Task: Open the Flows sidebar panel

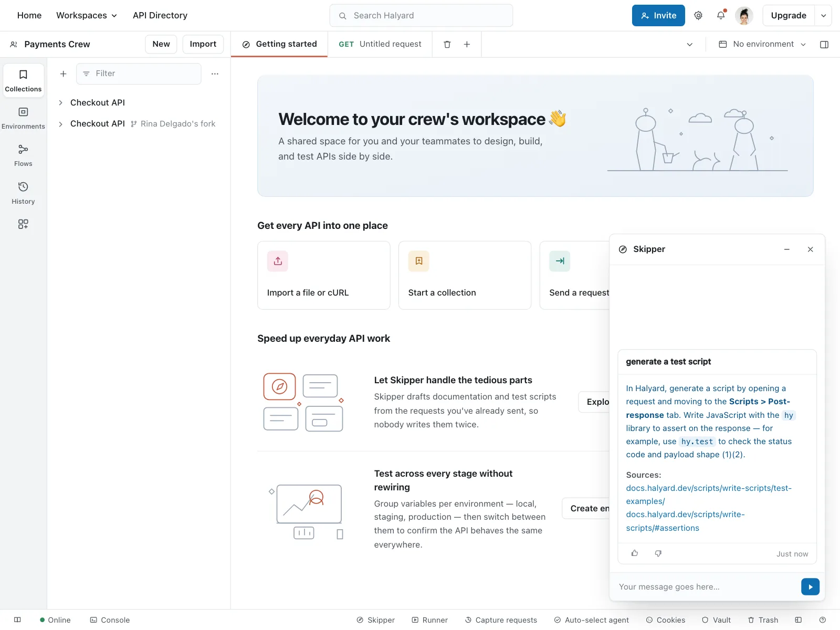Action: tap(23, 155)
